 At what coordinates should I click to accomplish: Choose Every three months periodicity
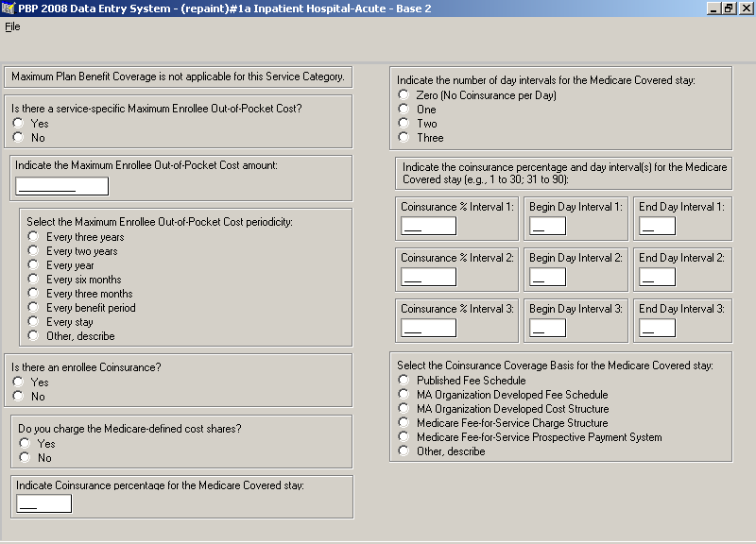[x=33, y=293]
